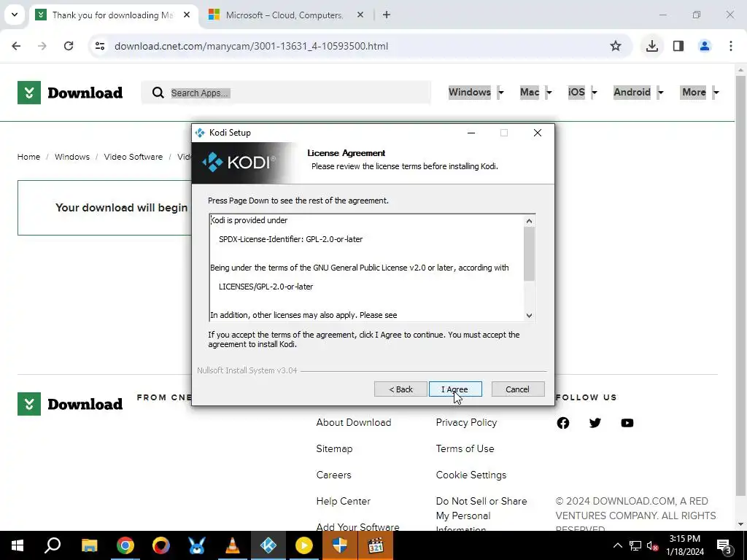The image size is (747, 560).
Task: Click the search magnifier icon on CNET
Action: pyautogui.click(x=158, y=93)
